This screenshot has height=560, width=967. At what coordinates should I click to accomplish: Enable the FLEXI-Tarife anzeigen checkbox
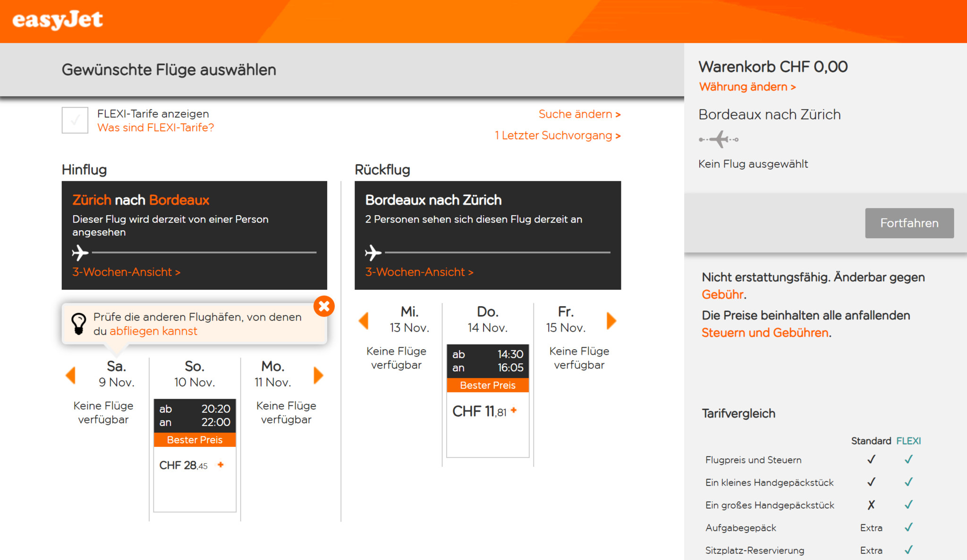pyautogui.click(x=75, y=120)
